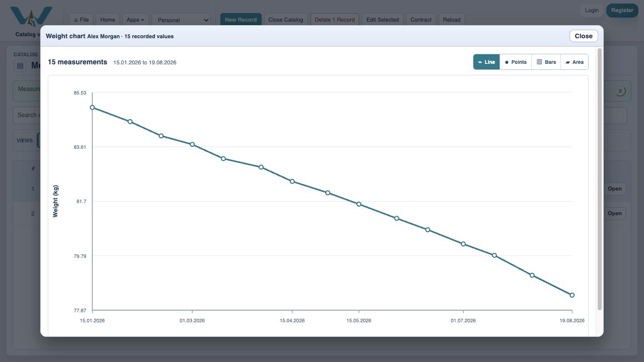Image resolution: width=644 pixels, height=362 pixels.
Task: Click x-axis label 15.05.2026
Action: click(x=359, y=320)
